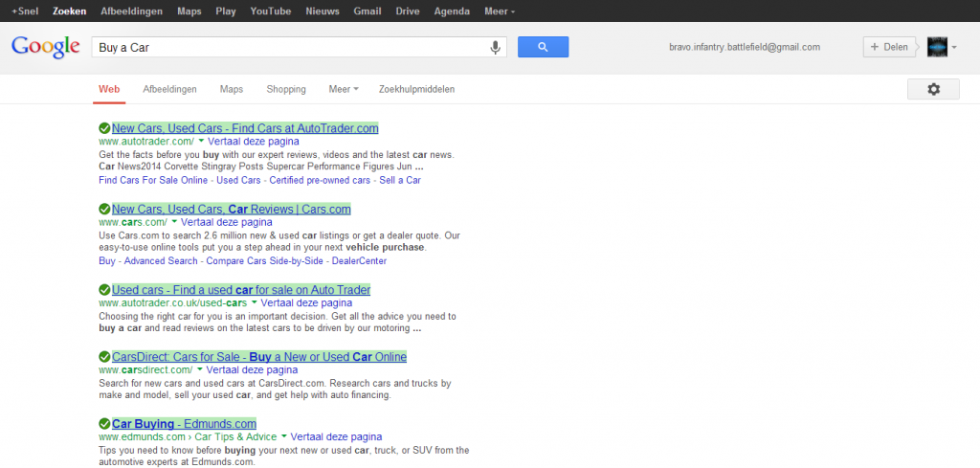The image size is (980, 468).
Task: Open the Meer dropdown under search box
Action: (x=344, y=89)
